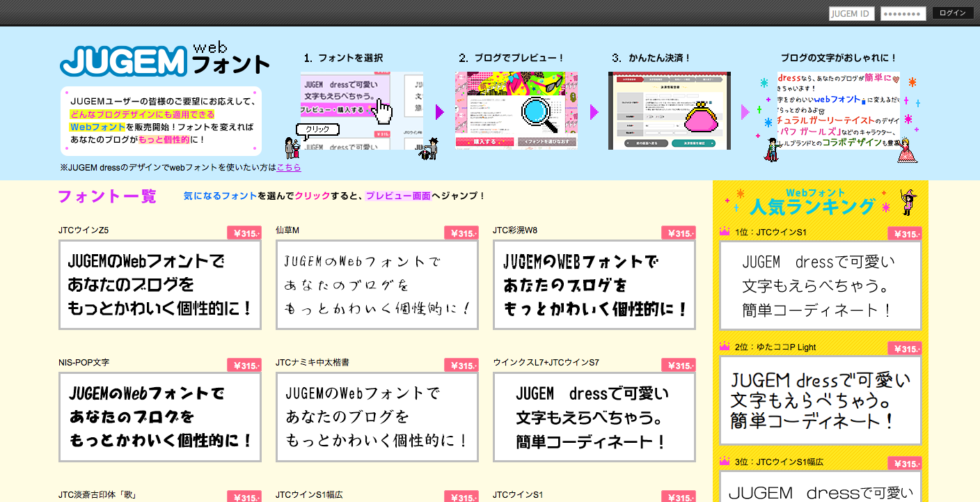Click the step 3 かんたん決済 thumbnail
Image resolution: width=980 pixels, height=502 pixels.
(x=670, y=111)
